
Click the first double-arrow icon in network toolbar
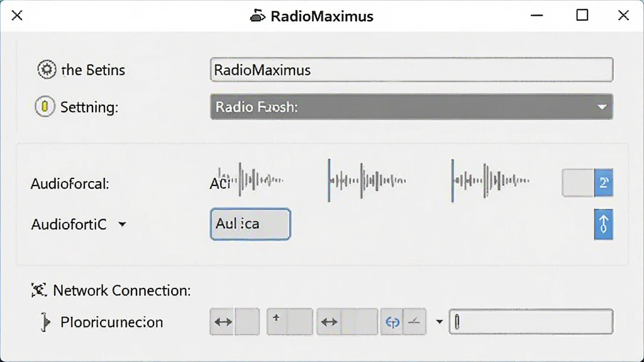point(223,322)
